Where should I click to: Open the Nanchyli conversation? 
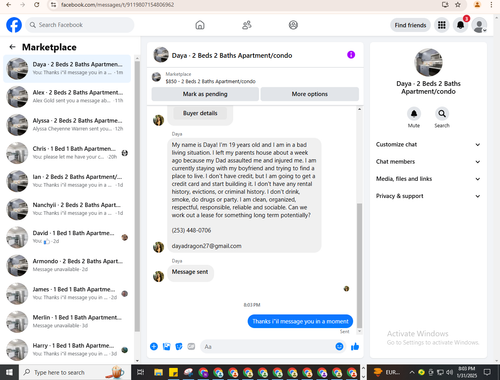pos(67,209)
